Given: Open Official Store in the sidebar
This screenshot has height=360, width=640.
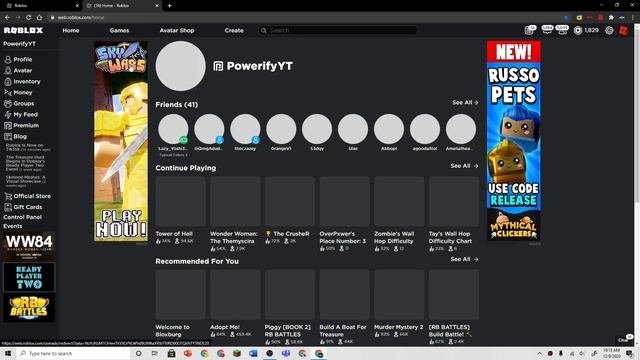Looking at the screenshot, I should coord(27,196).
